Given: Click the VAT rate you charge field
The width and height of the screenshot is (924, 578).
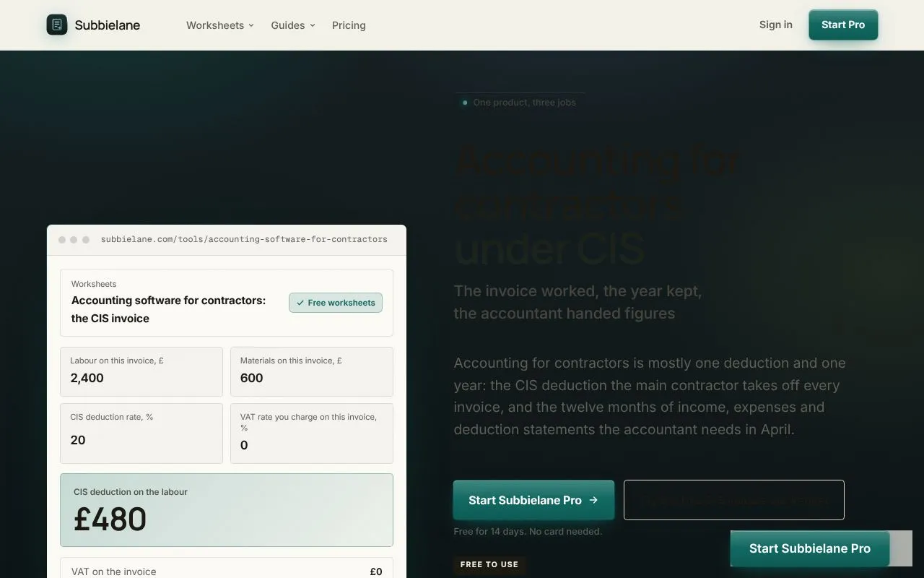Looking at the screenshot, I should pos(312,433).
